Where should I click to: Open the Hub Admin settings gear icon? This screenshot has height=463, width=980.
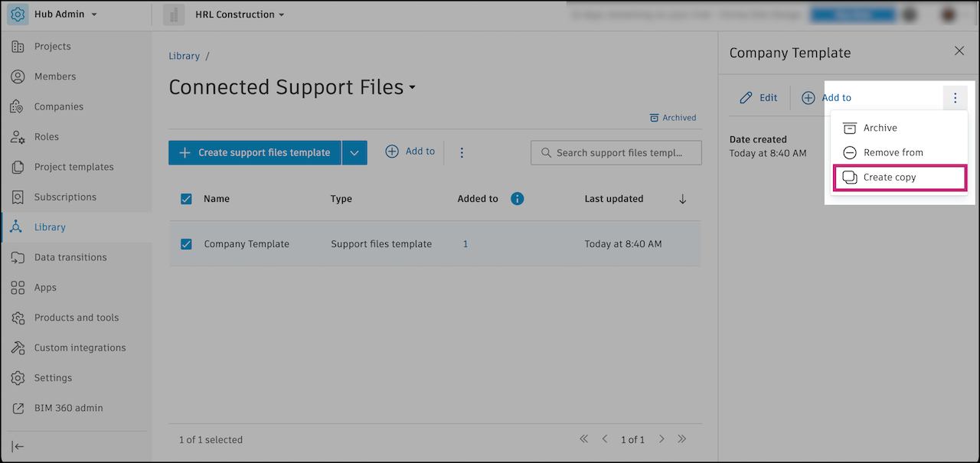(17, 14)
